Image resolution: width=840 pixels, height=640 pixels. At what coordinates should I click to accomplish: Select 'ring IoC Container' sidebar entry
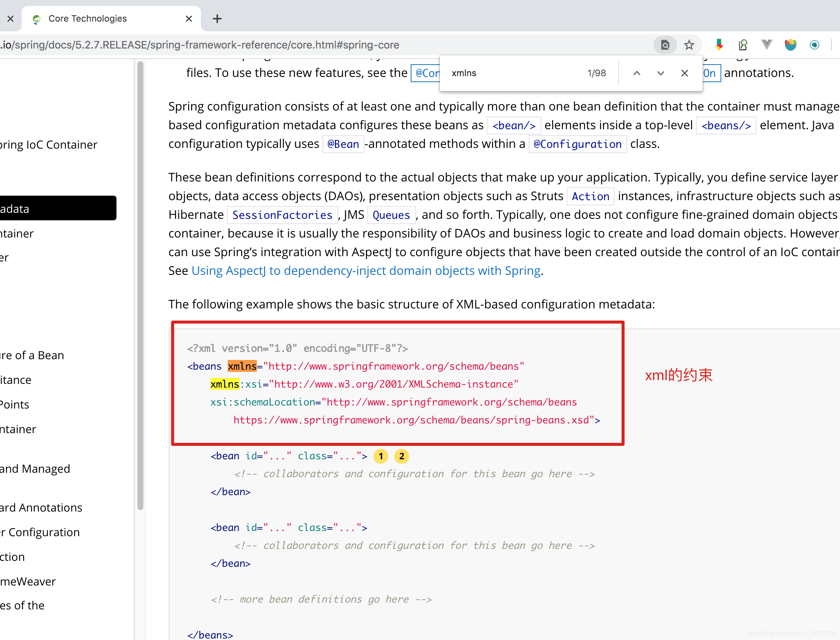(49, 145)
